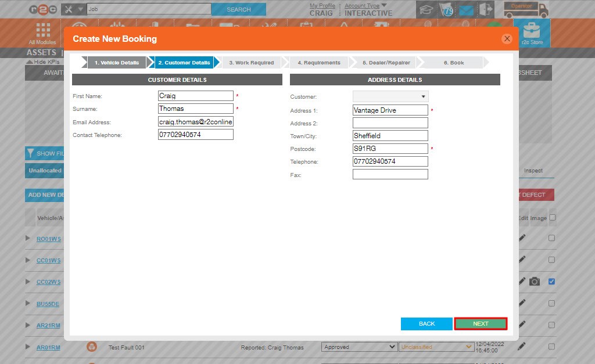The height and width of the screenshot is (364, 595).
Task: Untick the checked checkbox on the CC02WS row
Action: (551, 282)
